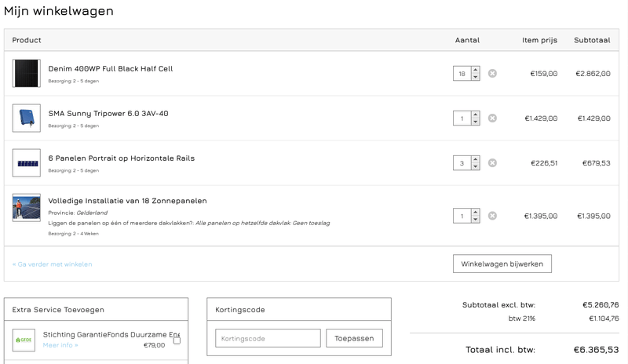The width and height of the screenshot is (628, 364).
Task: Decrease quantity of Denim 400WP panels
Action: pyautogui.click(x=476, y=77)
